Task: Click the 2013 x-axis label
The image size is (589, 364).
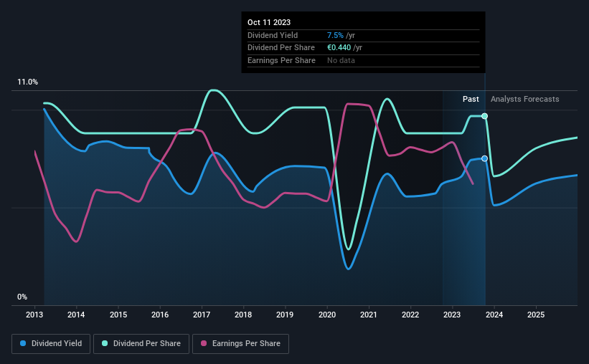Action: coord(34,315)
